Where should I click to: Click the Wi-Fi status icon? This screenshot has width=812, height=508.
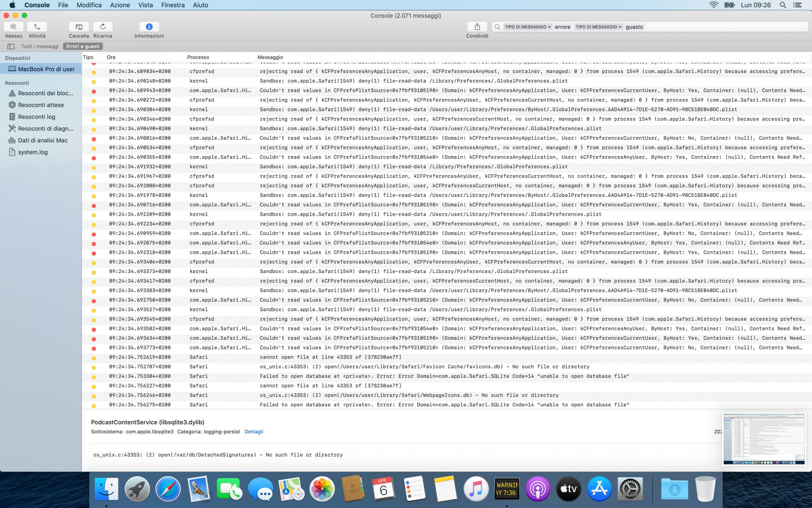[713, 5]
